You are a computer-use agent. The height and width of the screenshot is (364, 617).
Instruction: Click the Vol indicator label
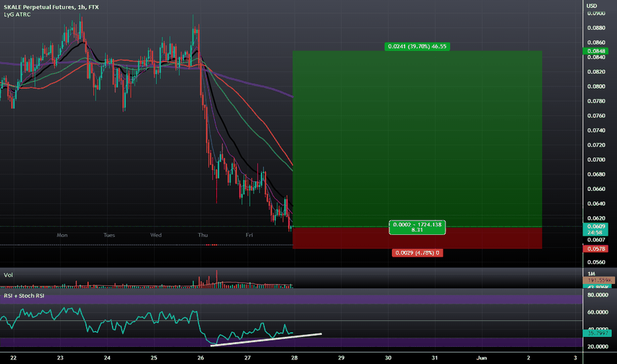(x=8, y=275)
